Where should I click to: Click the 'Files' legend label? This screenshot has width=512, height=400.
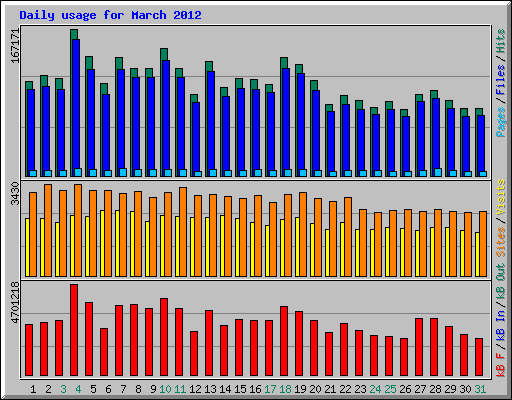(501, 80)
